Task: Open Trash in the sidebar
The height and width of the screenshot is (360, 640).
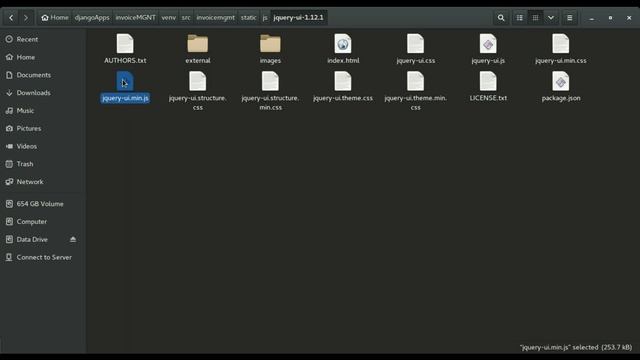Action: 42,164
